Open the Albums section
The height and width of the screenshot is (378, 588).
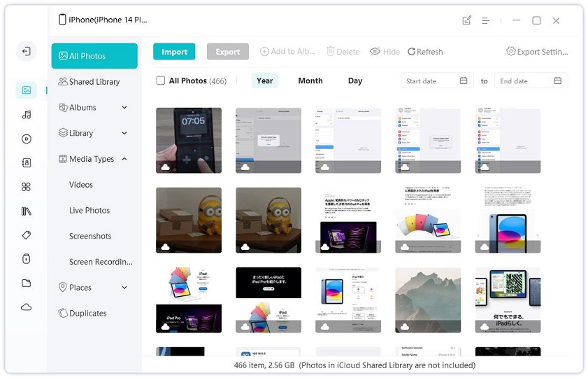78,107
